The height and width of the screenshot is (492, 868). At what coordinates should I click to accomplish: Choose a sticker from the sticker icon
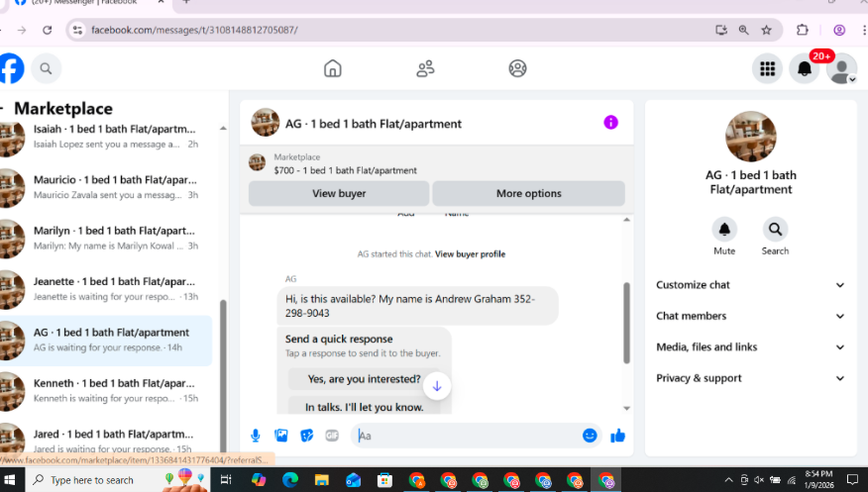(x=307, y=436)
